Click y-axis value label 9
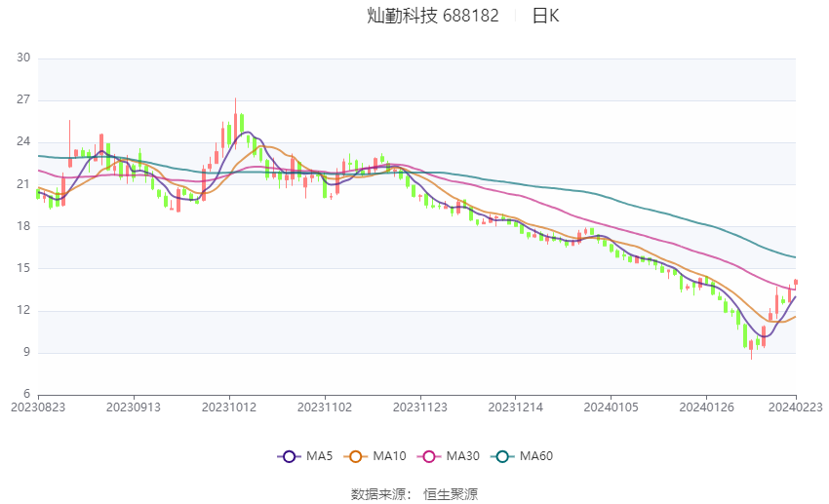Viewport: 829px width, 504px height. [x=26, y=352]
